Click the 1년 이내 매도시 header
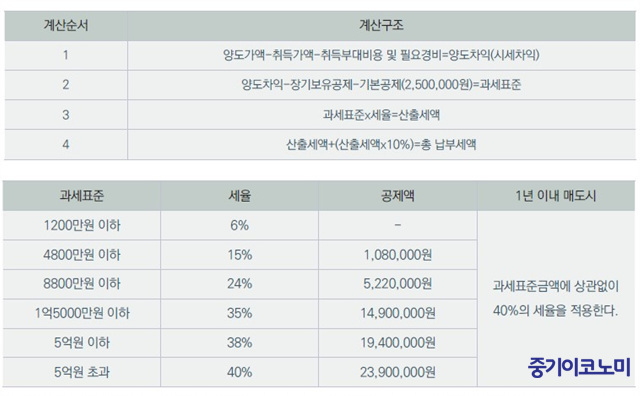Viewport: 640px width, 396px height. point(556,196)
